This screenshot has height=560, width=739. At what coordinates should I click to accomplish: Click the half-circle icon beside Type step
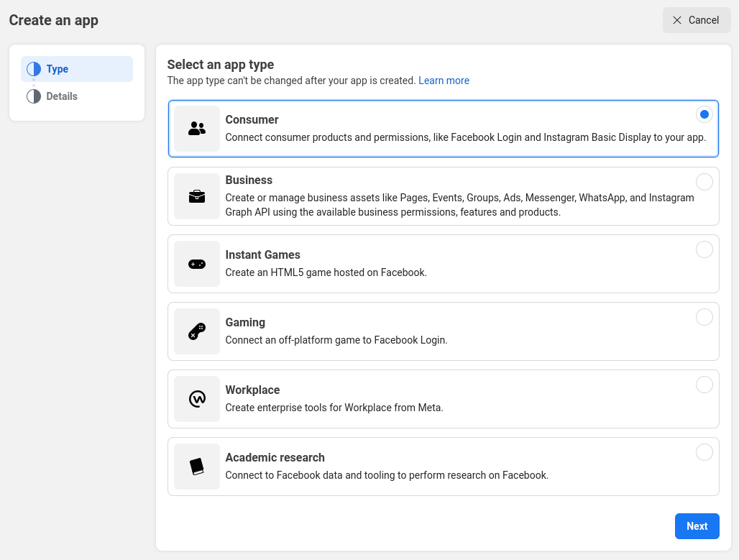tap(34, 69)
